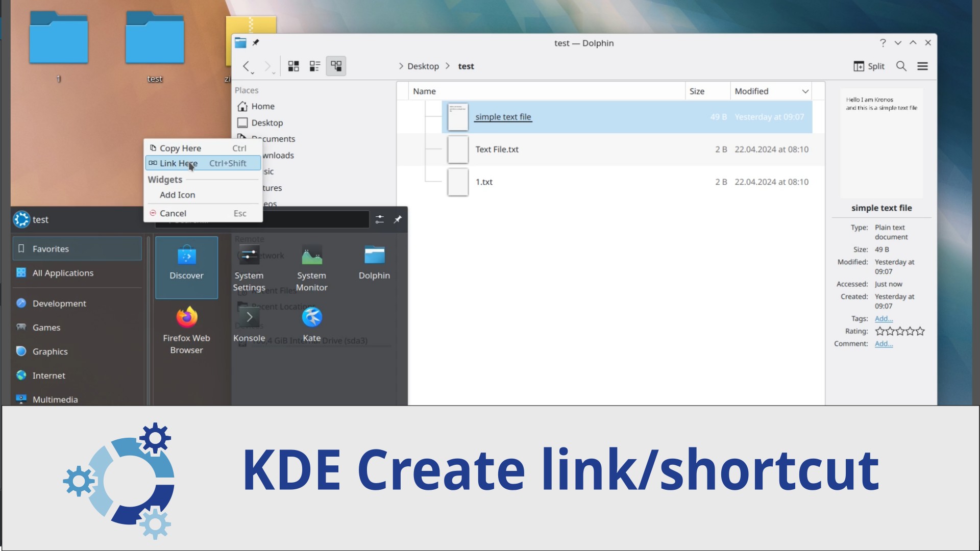Open the launcher configure sliders icon

380,219
